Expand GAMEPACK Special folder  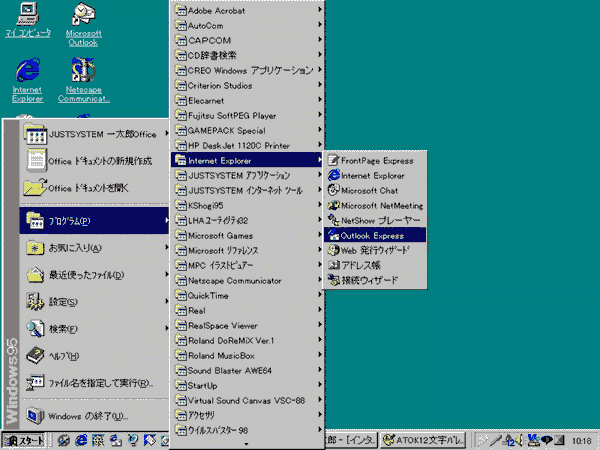click(247, 130)
